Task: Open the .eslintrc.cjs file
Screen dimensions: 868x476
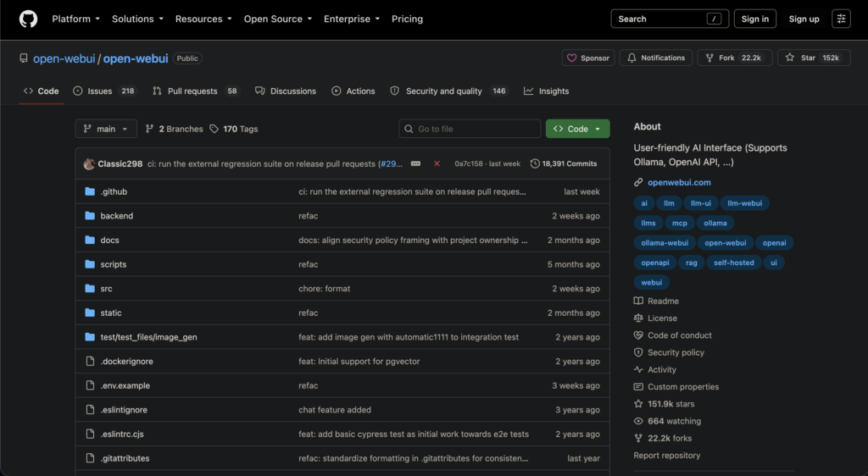Action: coord(122,434)
